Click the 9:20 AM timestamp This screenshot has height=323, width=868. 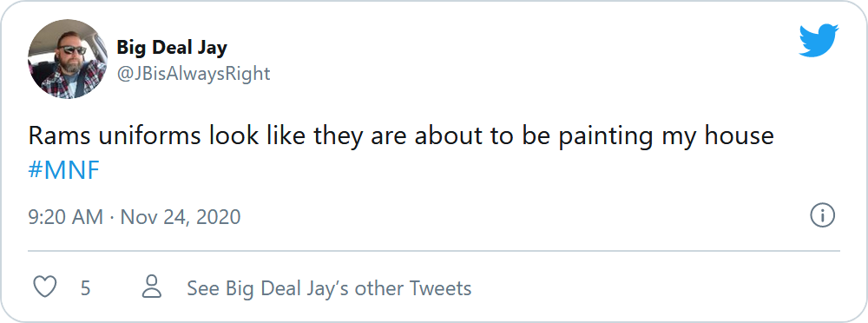click(x=65, y=216)
